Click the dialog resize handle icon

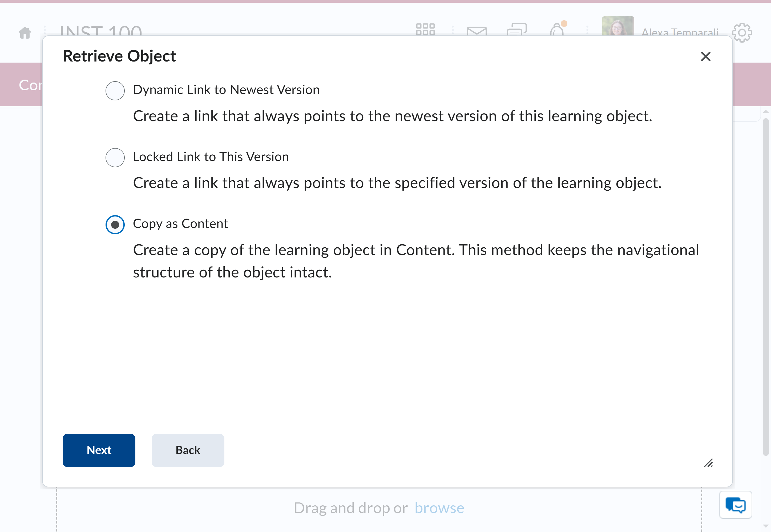coord(708,463)
